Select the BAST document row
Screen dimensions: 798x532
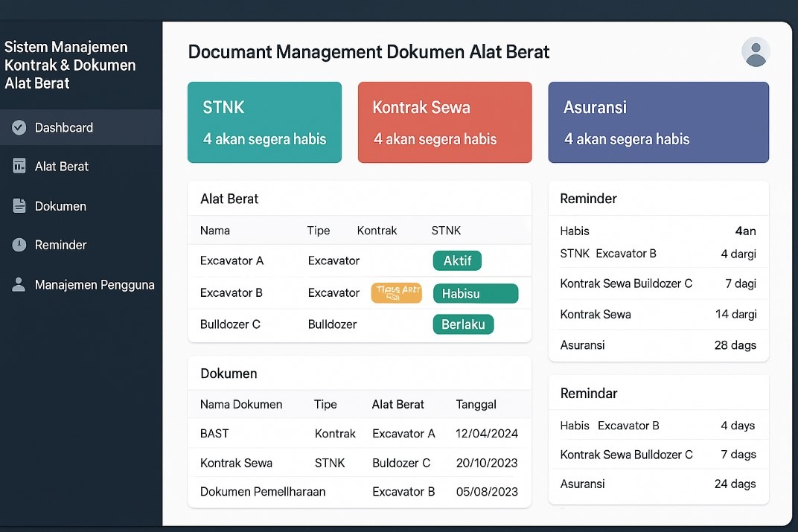tap(359, 433)
